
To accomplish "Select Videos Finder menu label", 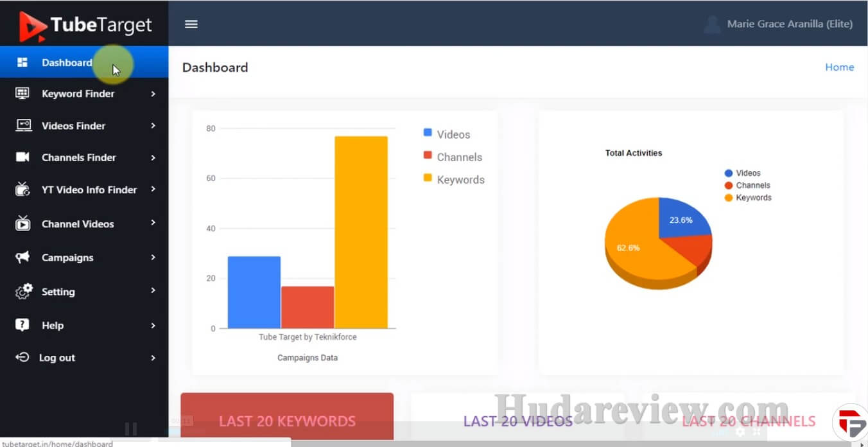I will [x=74, y=126].
